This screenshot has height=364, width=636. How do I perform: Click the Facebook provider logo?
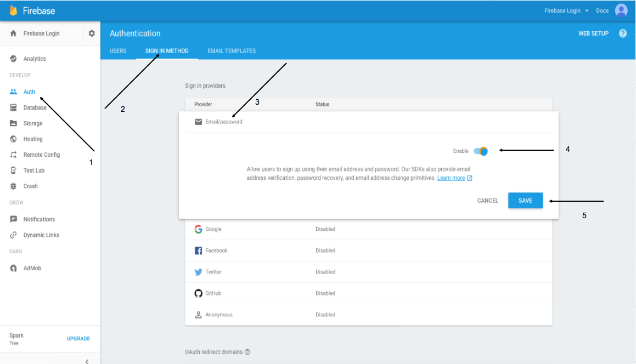click(x=198, y=251)
